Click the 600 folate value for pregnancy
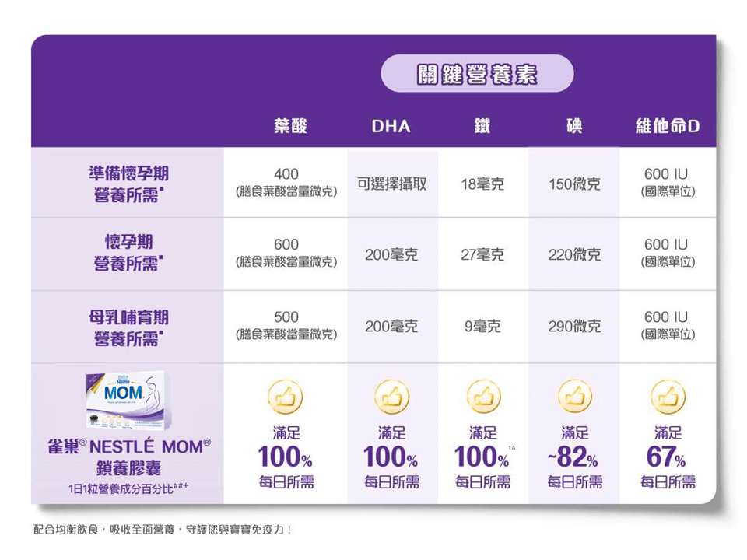This screenshot has height=560, width=747. pyautogui.click(x=286, y=252)
